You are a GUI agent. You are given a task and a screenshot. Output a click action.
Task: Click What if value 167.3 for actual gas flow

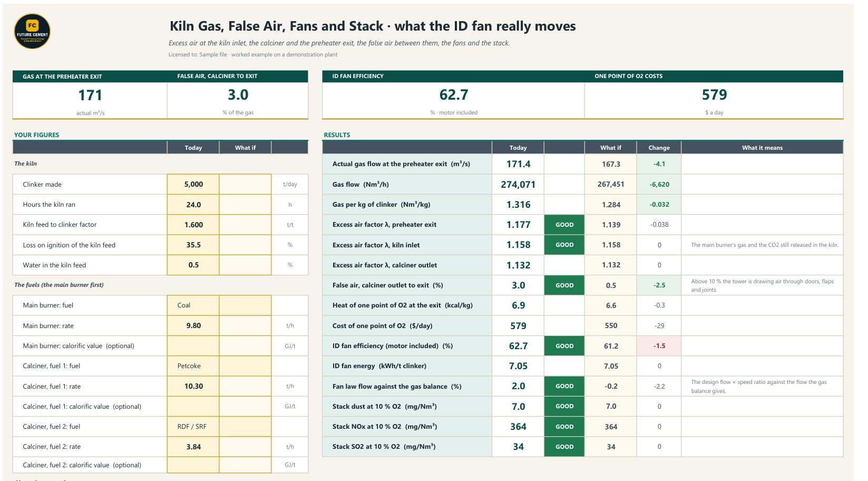coord(611,164)
